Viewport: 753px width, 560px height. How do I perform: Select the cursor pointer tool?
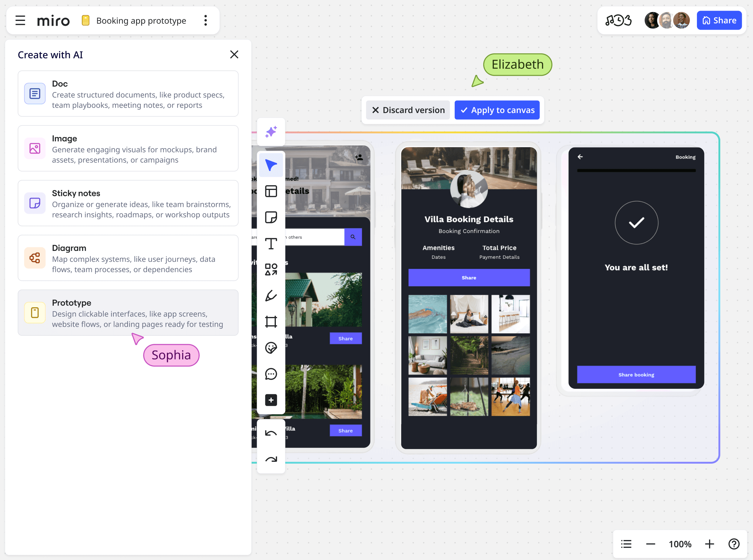click(271, 165)
